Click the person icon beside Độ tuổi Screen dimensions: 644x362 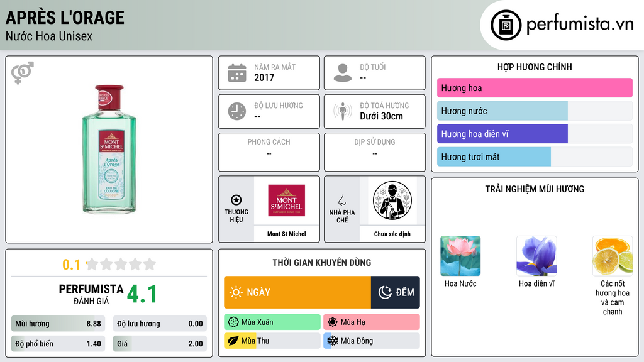tap(343, 73)
